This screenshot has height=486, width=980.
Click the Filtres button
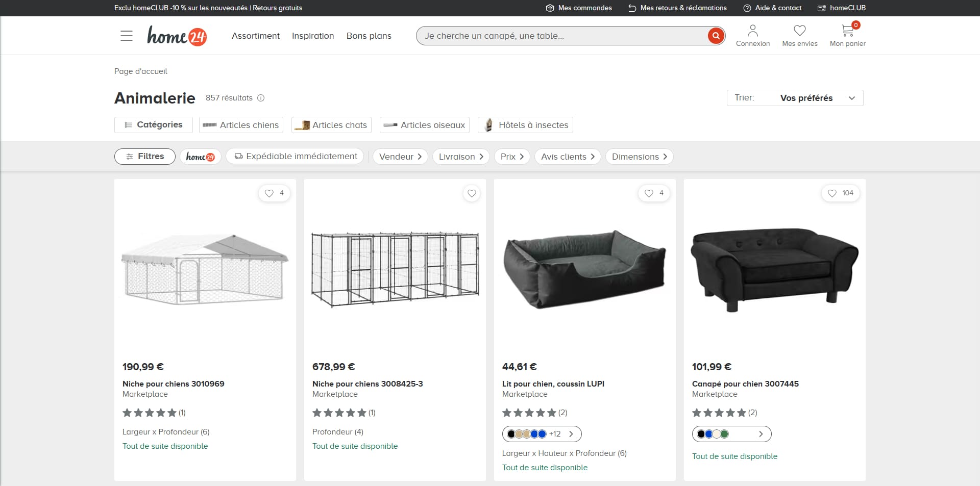[145, 157]
